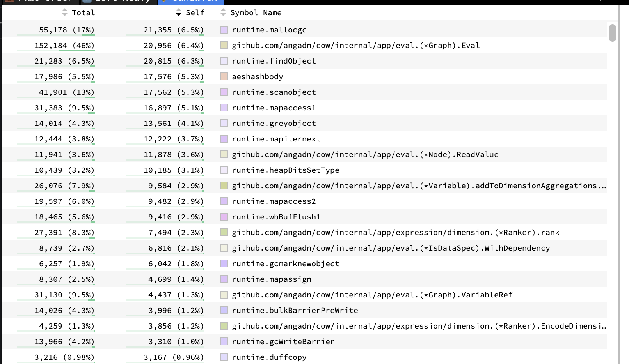
Task: Select the runtime.findObject symbol row
Action: pyautogui.click(x=274, y=61)
